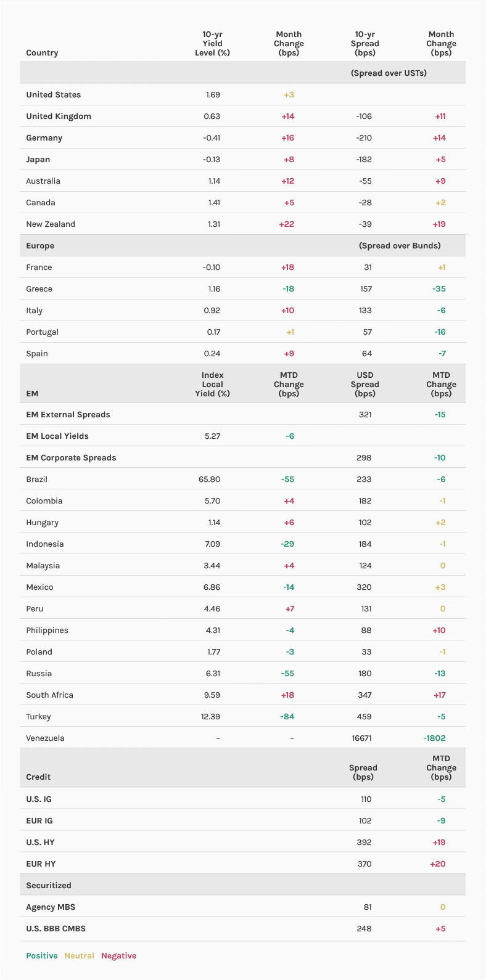Select the U.S. HY row label

point(40,843)
